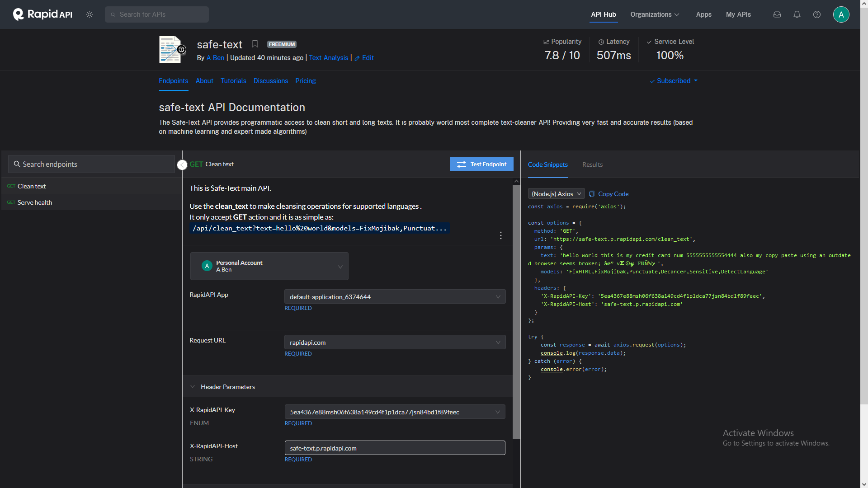This screenshot has width=868, height=488.
Task: Open the Organizations dropdown
Action: [x=655, y=14]
